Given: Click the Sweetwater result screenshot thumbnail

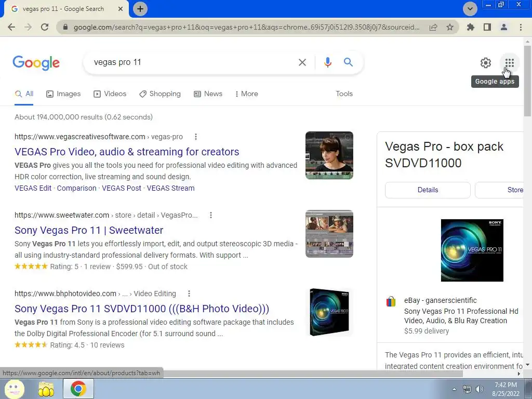Looking at the screenshot, I should click(x=329, y=234).
